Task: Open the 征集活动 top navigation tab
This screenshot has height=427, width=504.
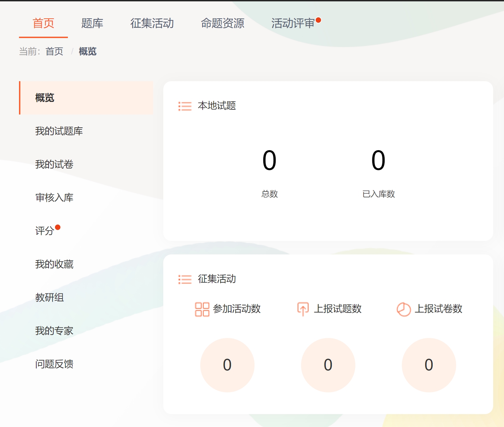Action: (x=152, y=23)
